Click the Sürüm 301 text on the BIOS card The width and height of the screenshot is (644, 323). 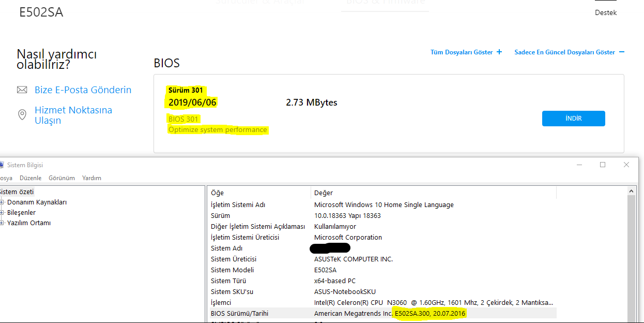click(186, 91)
